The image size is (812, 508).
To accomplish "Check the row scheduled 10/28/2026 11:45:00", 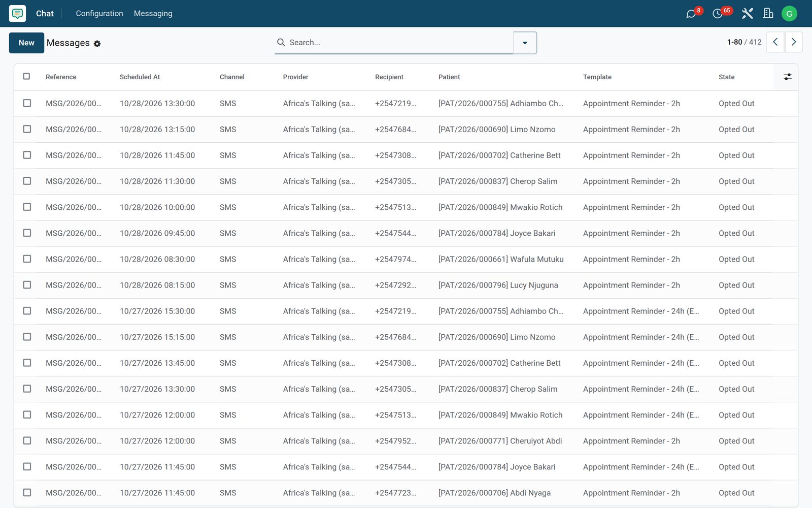I will 27,155.
